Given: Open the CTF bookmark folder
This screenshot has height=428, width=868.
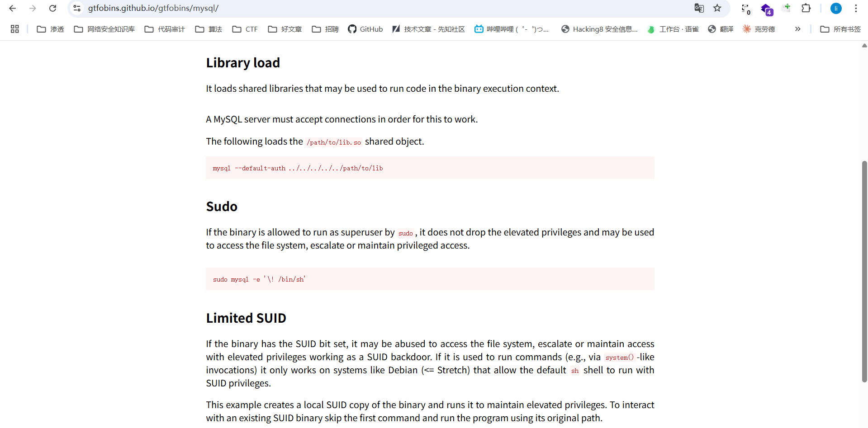Looking at the screenshot, I should point(245,29).
